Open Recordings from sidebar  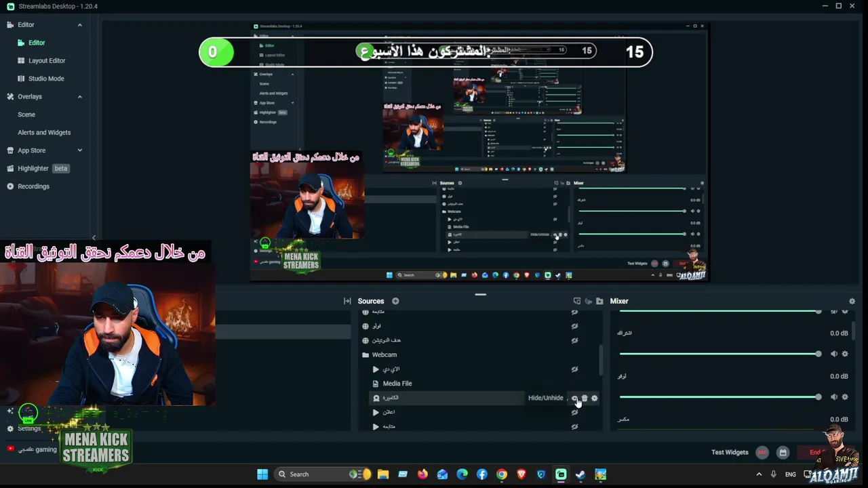coord(33,186)
